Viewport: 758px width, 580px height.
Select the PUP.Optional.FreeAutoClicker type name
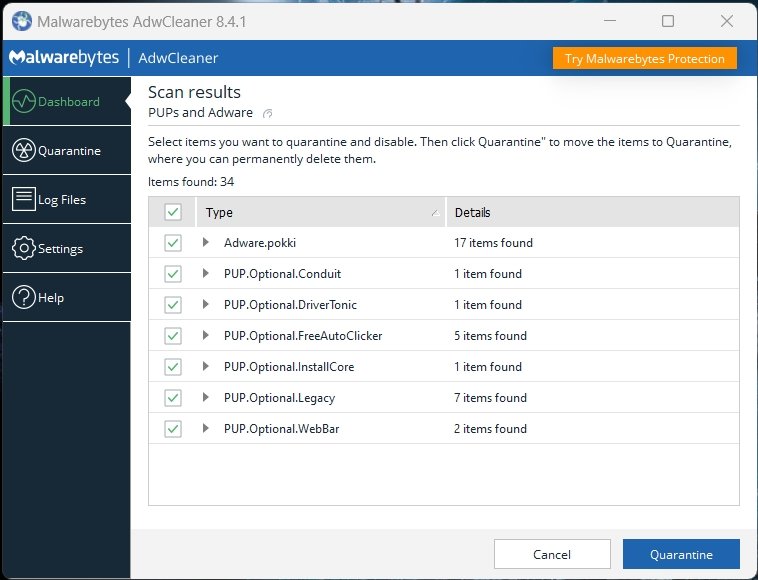(303, 335)
